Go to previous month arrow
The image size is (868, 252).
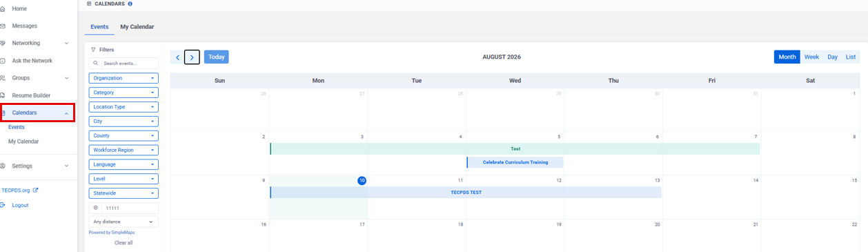pyautogui.click(x=177, y=57)
